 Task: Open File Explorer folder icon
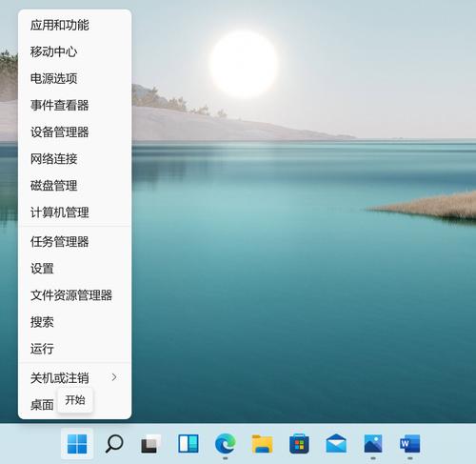click(x=262, y=444)
